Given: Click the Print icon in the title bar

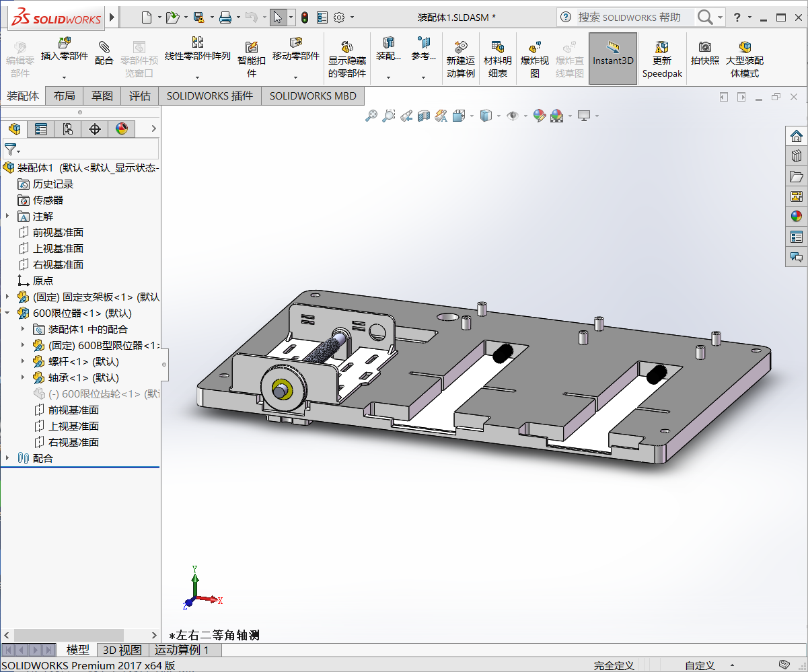Looking at the screenshot, I should click(225, 17).
